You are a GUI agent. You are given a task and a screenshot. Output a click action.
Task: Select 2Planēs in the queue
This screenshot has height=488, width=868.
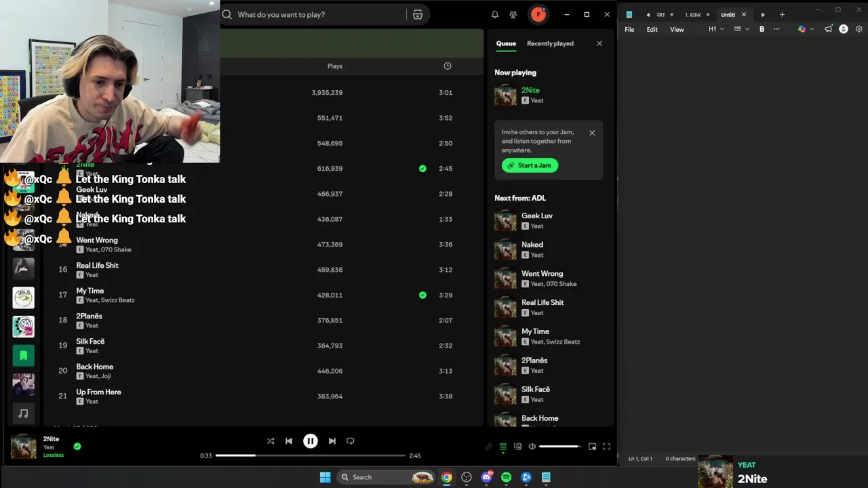point(549,365)
